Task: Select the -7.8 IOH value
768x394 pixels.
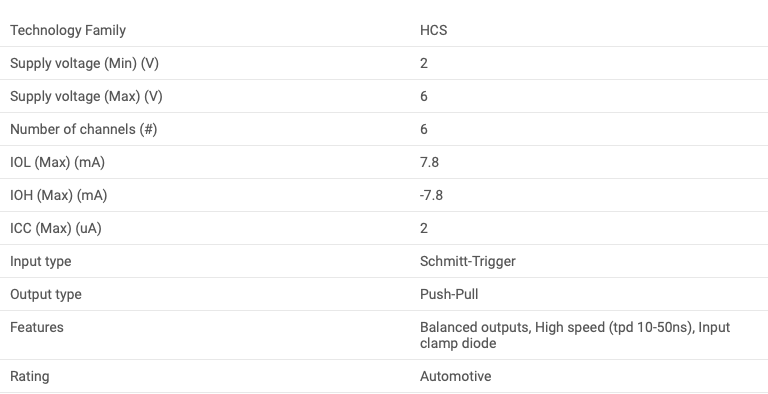Action: pos(431,196)
